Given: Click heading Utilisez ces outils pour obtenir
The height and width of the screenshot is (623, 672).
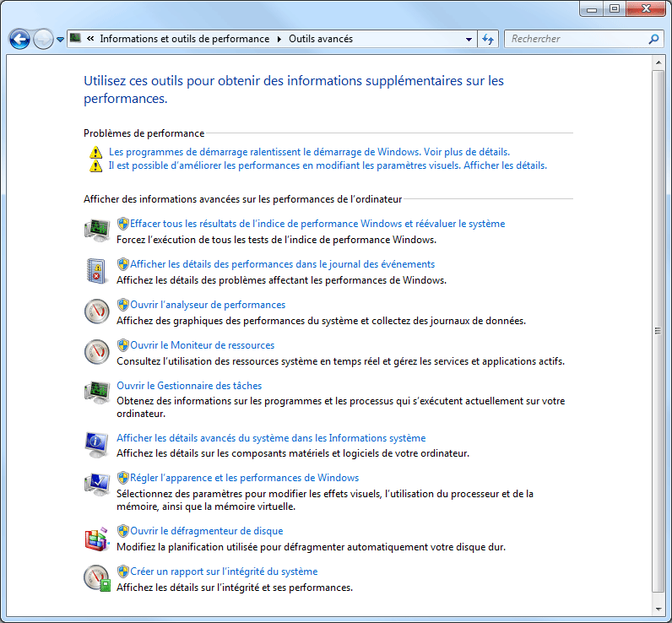Looking at the screenshot, I should pyautogui.click(x=294, y=89).
